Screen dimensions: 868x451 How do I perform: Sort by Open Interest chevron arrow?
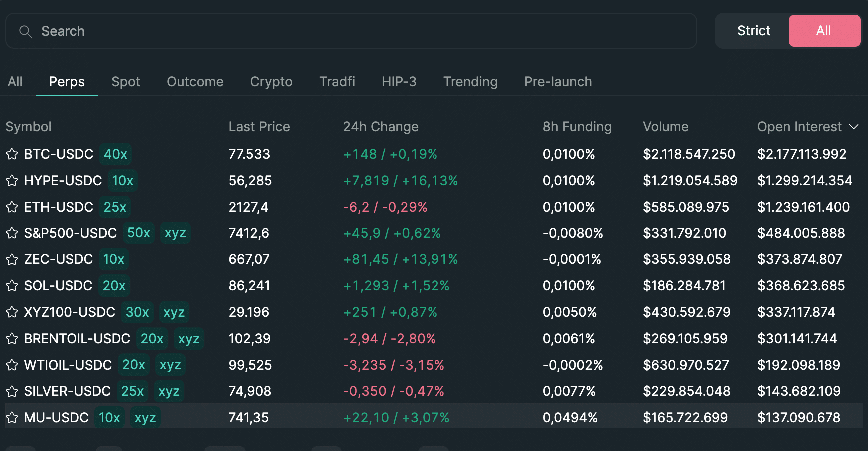tap(854, 127)
